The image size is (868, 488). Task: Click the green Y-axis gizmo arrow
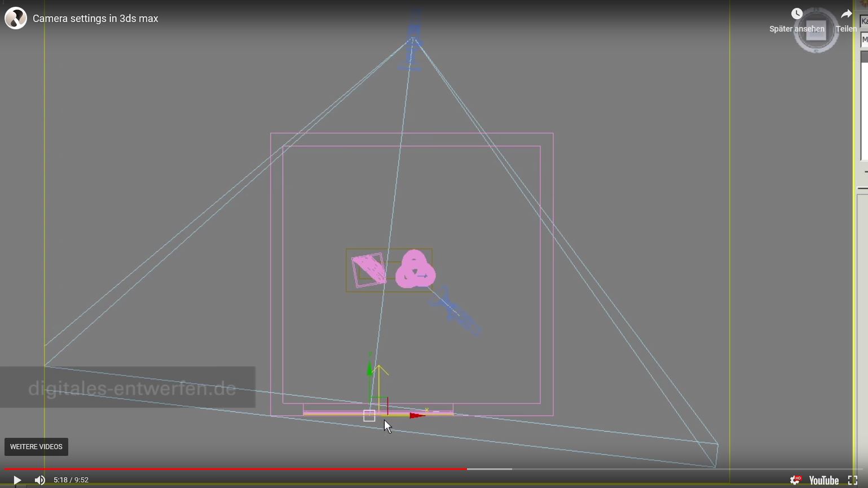370,369
